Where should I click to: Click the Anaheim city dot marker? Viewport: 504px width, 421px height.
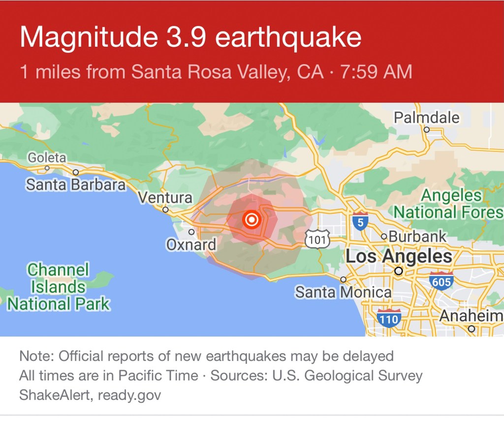472,328
